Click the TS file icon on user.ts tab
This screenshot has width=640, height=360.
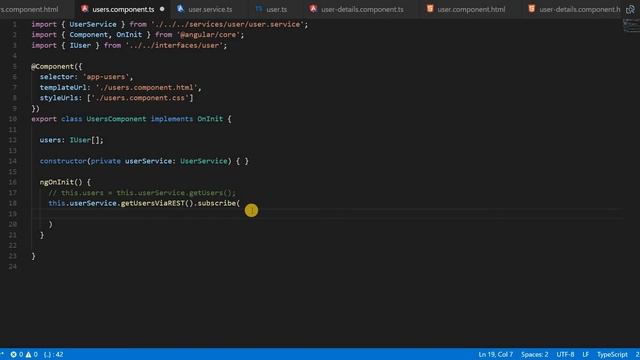(x=259, y=9)
